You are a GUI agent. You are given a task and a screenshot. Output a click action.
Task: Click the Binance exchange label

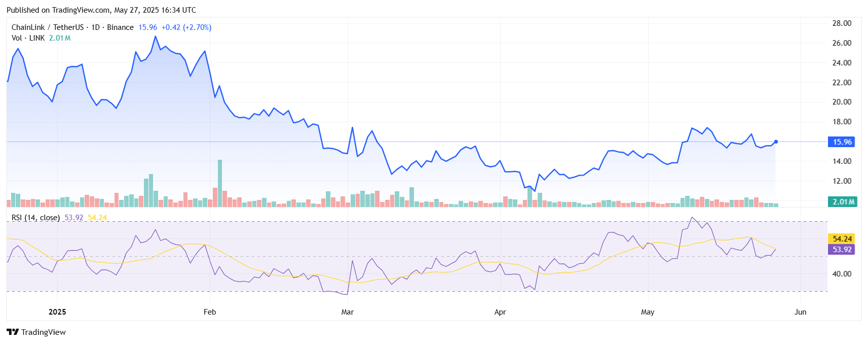[120, 27]
